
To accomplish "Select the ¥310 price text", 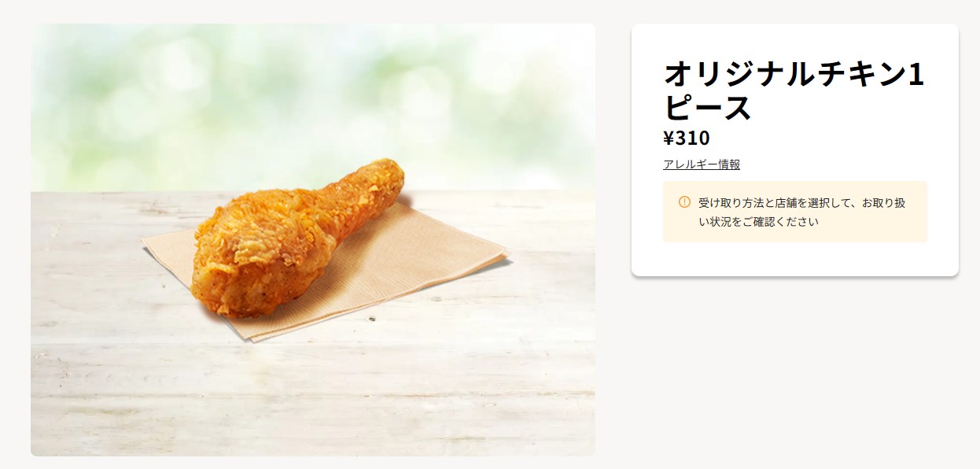I will (x=687, y=138).
